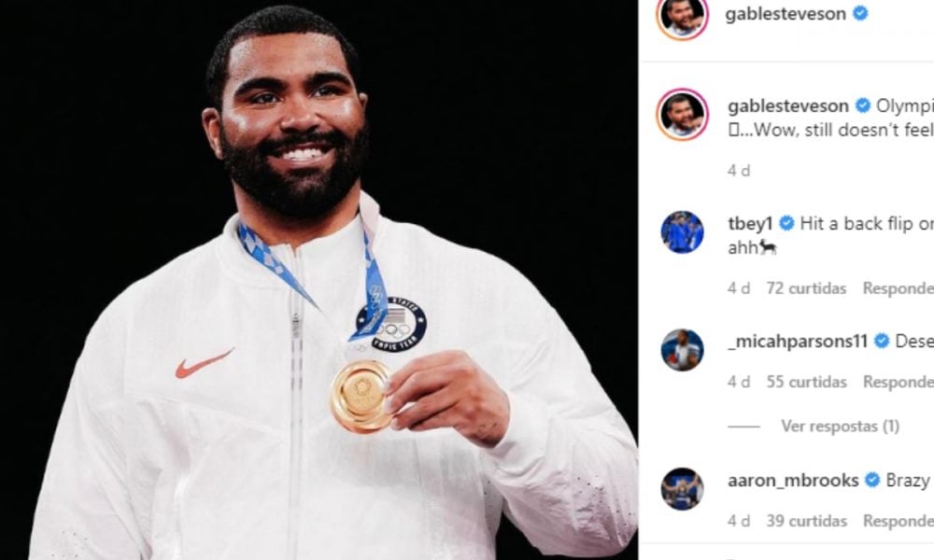The image size is (934, 560).
Task: Click verified badge beside tbey1
Action: tap(786, 223)
